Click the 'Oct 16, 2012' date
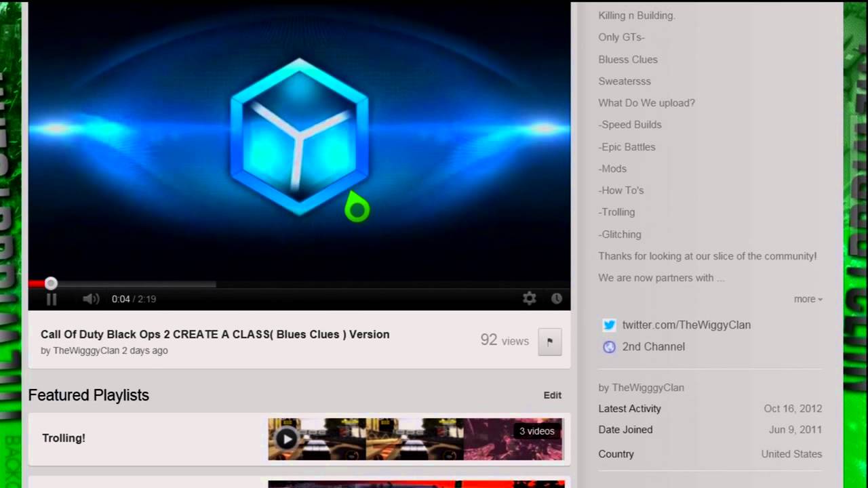868x488 pixels. pos(793,409)
